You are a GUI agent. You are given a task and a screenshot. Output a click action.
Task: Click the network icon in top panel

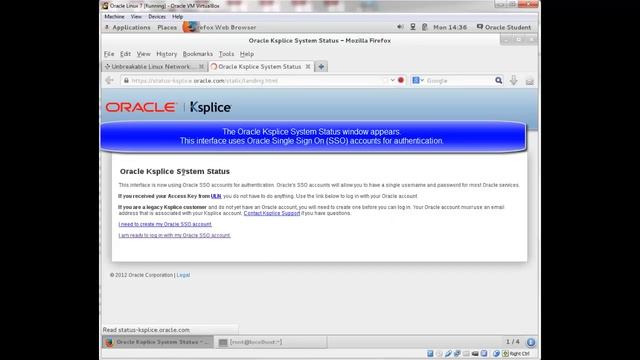click(x=413, y=27)
